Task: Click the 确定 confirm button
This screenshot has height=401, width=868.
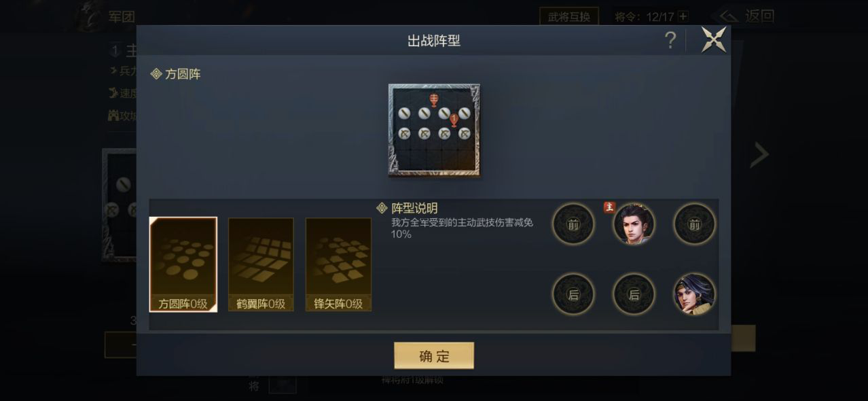Action: pos(434,355)
